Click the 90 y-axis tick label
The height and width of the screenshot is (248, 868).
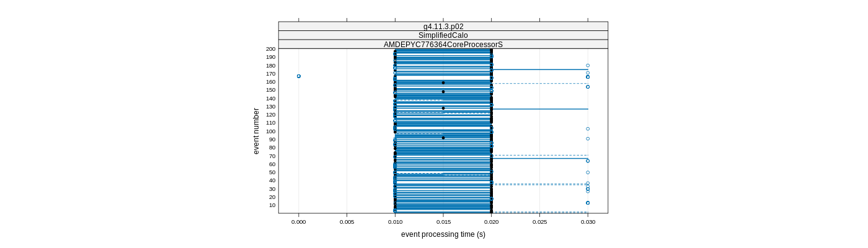[272, 139]
